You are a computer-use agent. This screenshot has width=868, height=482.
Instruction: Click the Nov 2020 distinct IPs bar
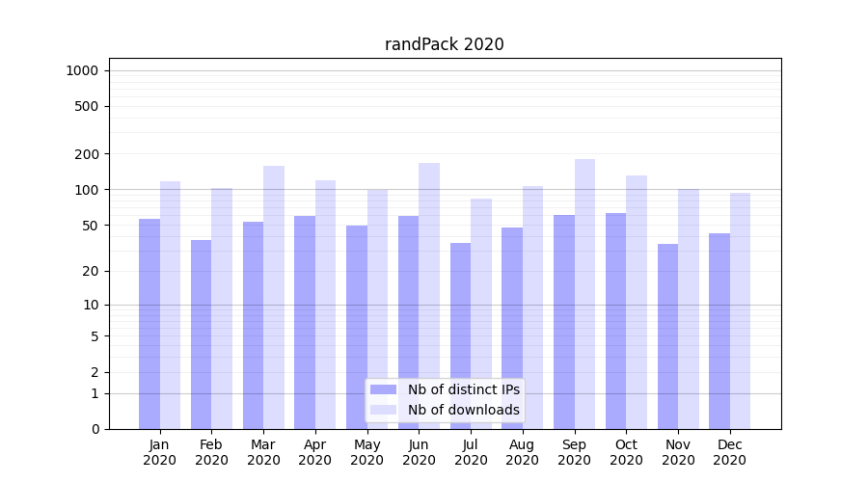(x=667, y=335)
